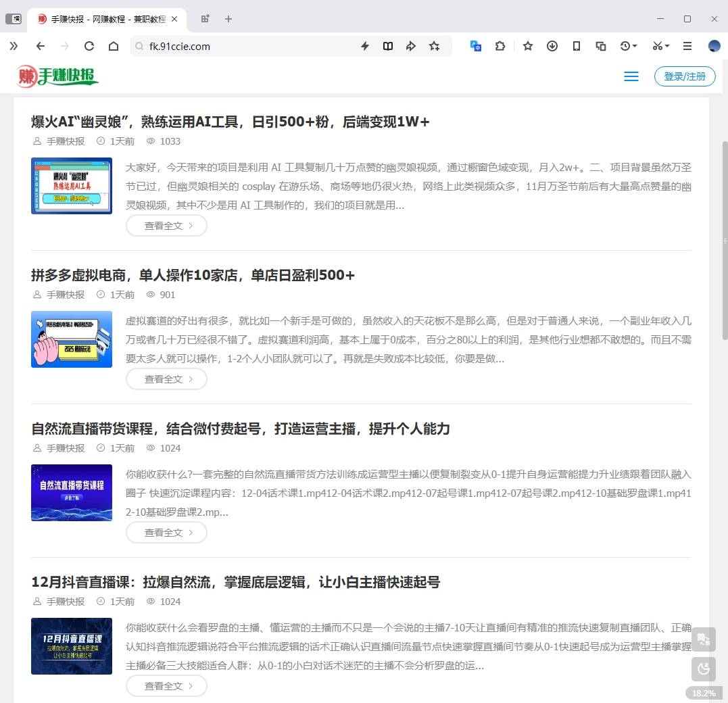Click the reader mode book icon
Screen dimensions: 728x703
pos(388,46)
